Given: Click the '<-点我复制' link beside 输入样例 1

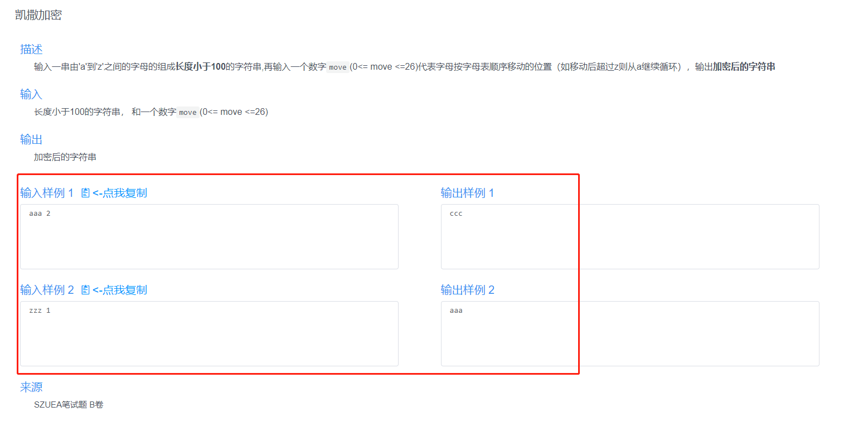Looking at the screenshot, I should [120, 193].
